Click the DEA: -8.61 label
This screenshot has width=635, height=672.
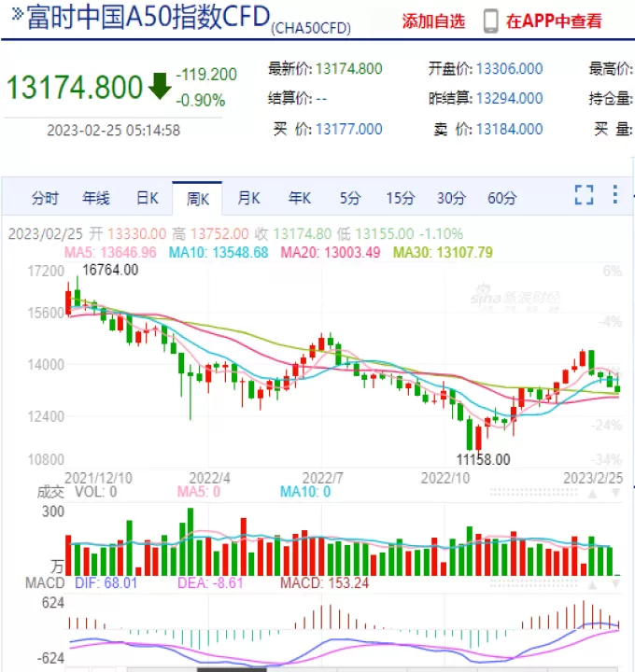pos(210,583)
